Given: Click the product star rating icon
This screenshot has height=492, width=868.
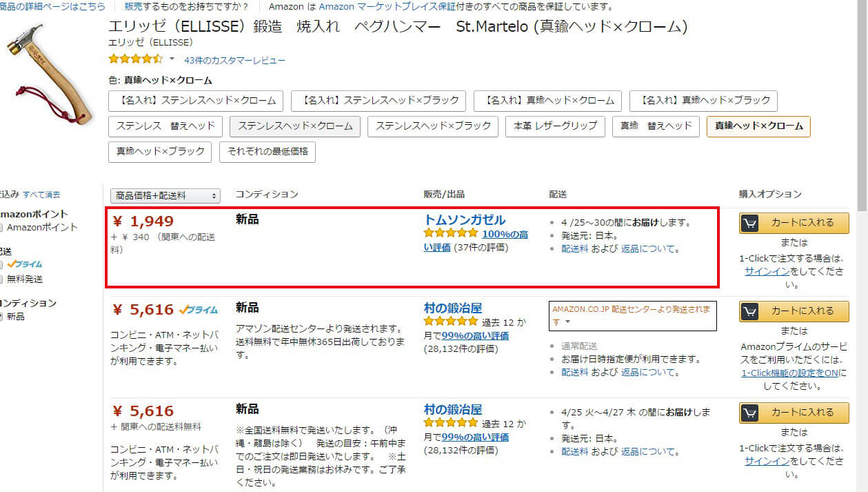Looking at the screenshot, I should (x=136, y=59).
